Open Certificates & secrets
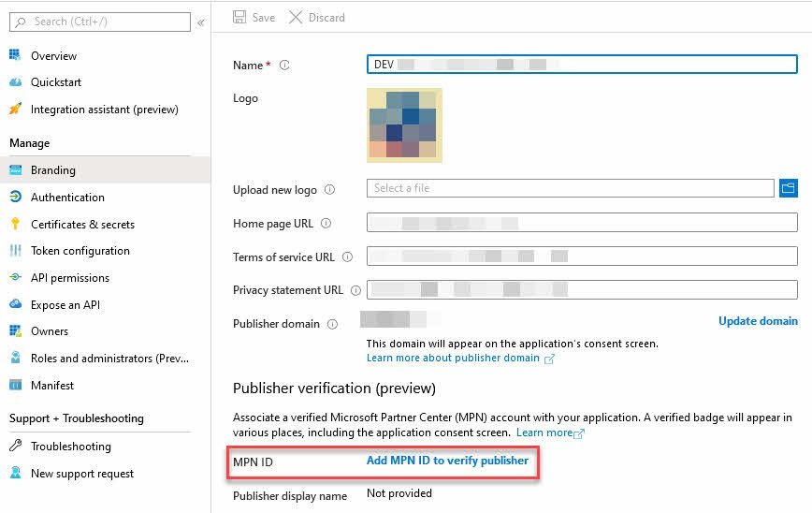The width and height of the screenshot is (812, 513). tap(82, 225)
